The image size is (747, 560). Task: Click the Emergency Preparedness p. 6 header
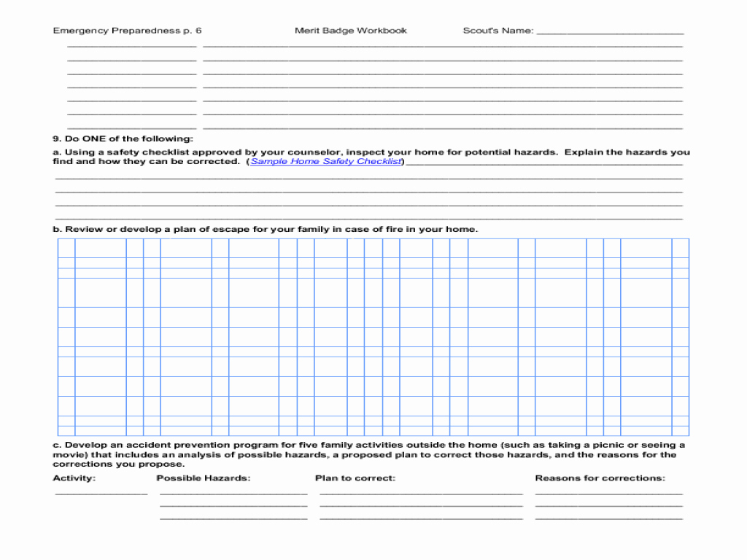point(127,31)
